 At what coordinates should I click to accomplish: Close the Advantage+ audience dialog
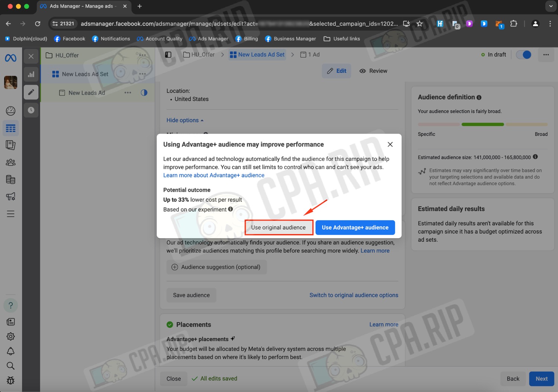coord(390,144)
